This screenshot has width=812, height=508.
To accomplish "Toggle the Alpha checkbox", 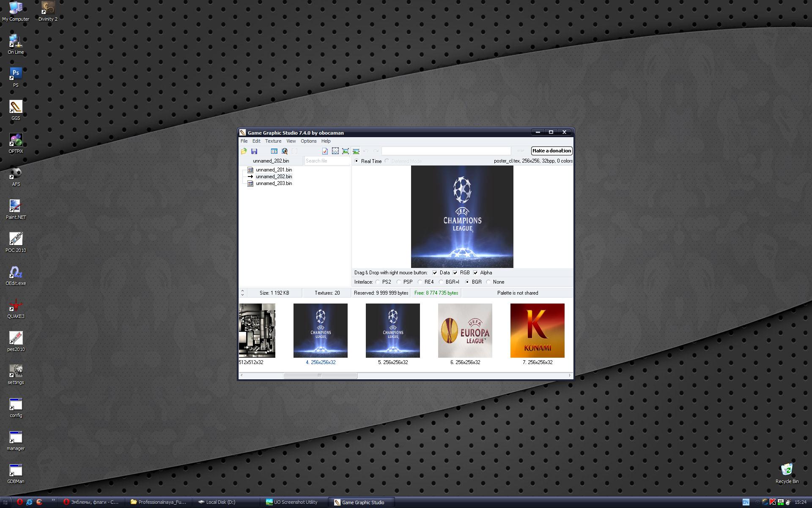I will (475, 273).
